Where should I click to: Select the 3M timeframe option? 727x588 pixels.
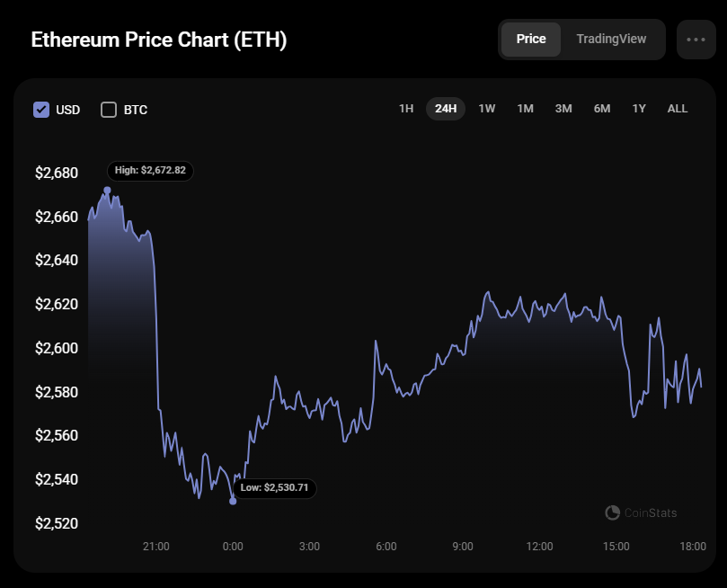563,108
